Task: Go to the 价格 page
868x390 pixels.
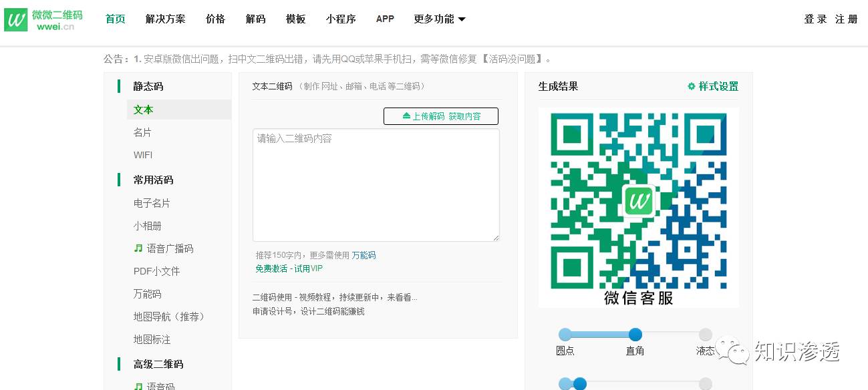Action: tap(216, 19)
